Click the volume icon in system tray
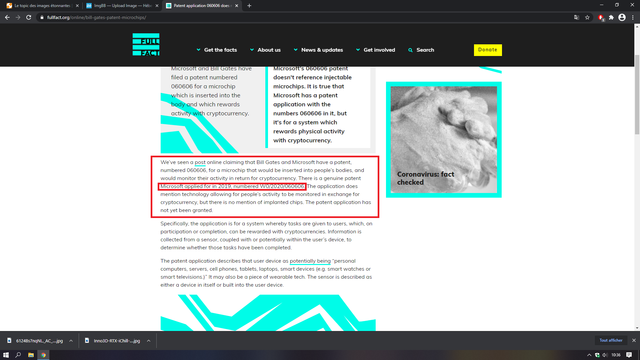The image size is (640, 360). tap(604, 355)
